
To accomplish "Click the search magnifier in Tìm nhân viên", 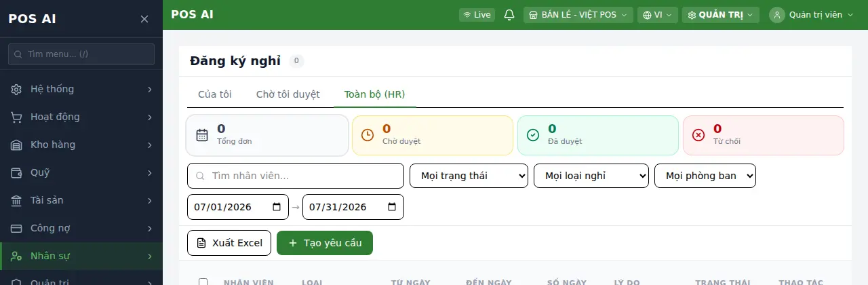I will [x=201, y=176].
